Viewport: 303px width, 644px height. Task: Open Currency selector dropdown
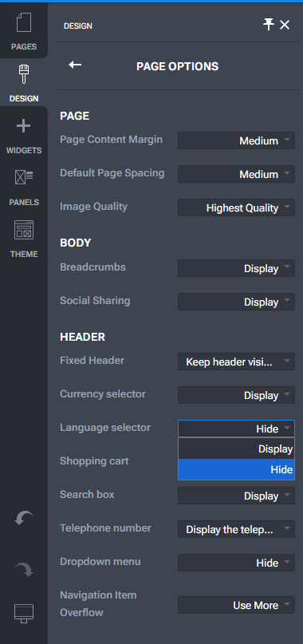236,395
